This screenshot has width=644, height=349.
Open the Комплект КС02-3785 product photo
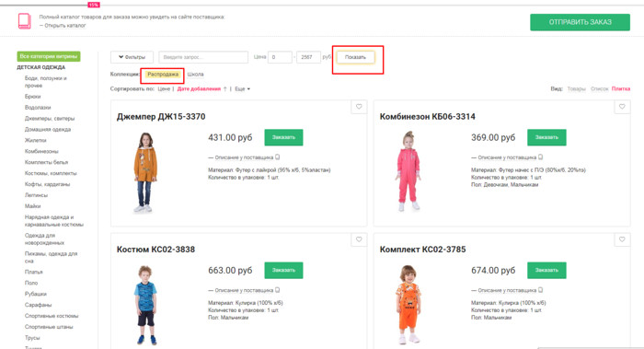click(x=408, y=304)
